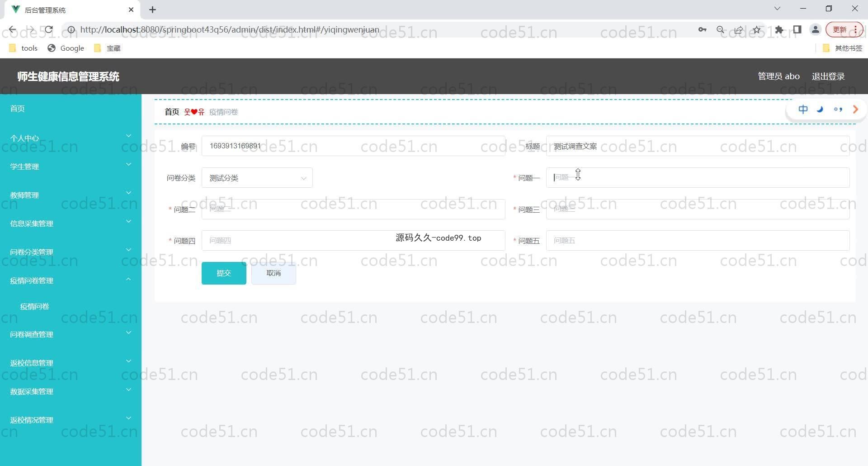Click the 师生健康信息管理系统 title
This screenshot has height=466, width=868.
coord(68,76)
